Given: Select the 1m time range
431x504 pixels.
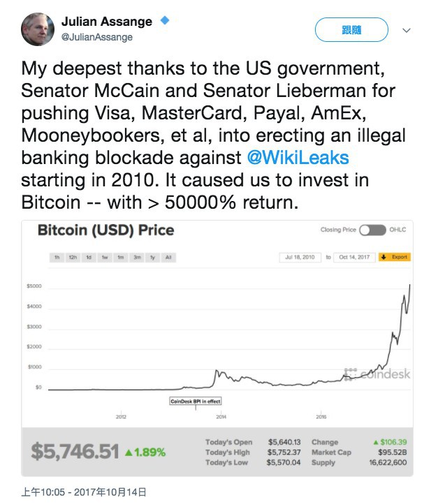Looking at the screenshot, I should click(120, 258).
